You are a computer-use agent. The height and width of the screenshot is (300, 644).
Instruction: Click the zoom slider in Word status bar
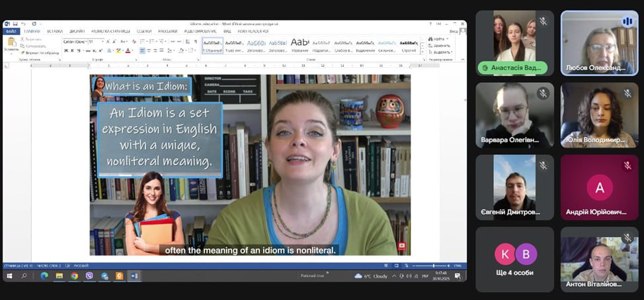point(433,266)
